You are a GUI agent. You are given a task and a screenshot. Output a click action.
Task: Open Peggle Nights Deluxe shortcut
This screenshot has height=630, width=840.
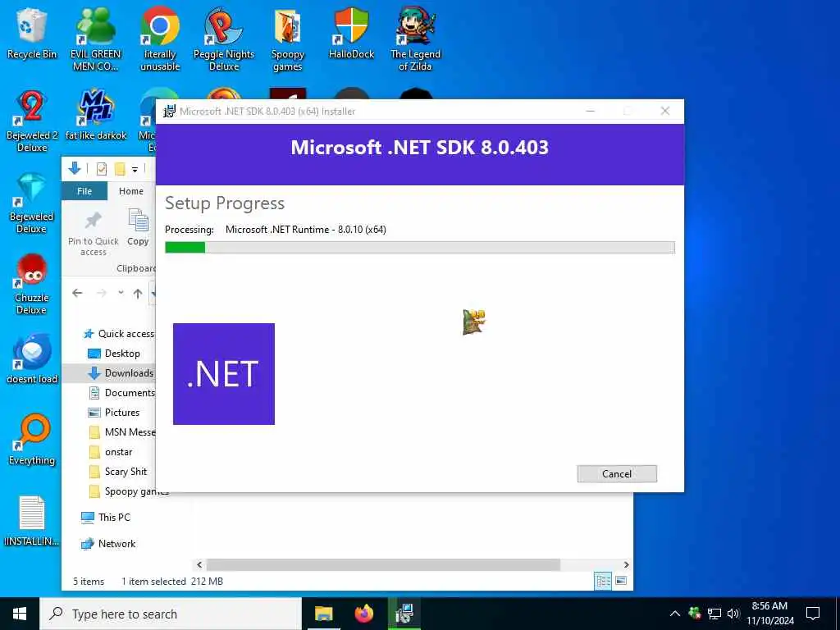pos(224,39)
